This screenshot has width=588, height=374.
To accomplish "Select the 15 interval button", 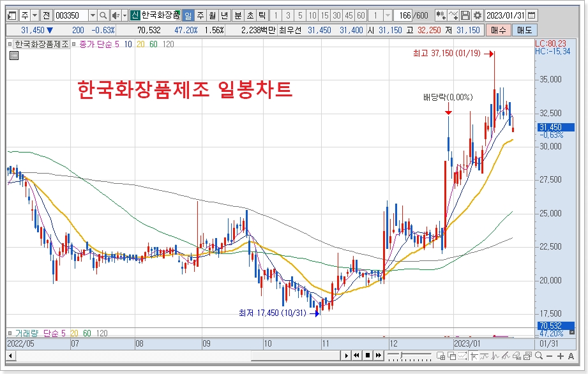I will pos(324,15).
